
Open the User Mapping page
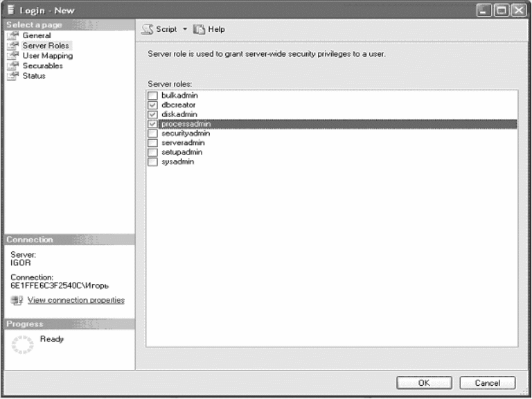pyautogui.click(x=47, y=56)
